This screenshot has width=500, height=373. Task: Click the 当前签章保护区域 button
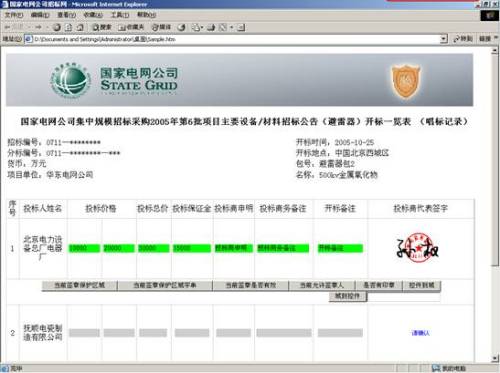[x=79, y=286]
